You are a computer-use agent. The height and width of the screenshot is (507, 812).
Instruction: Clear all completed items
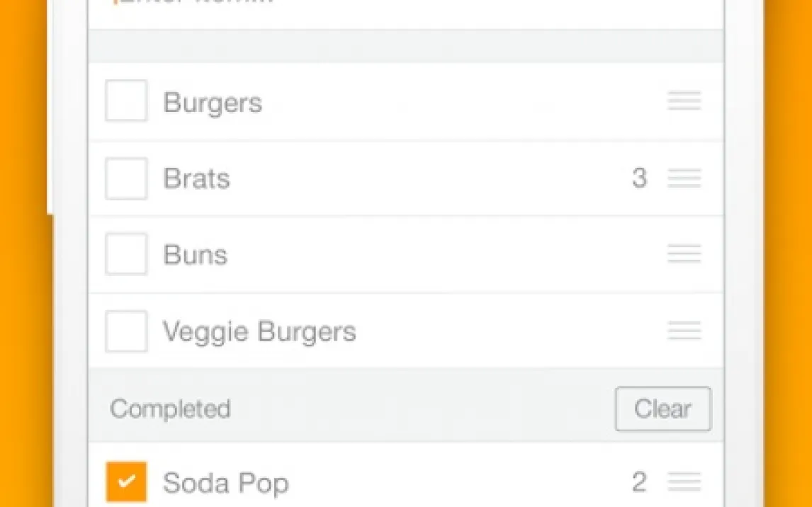point(662,409)
